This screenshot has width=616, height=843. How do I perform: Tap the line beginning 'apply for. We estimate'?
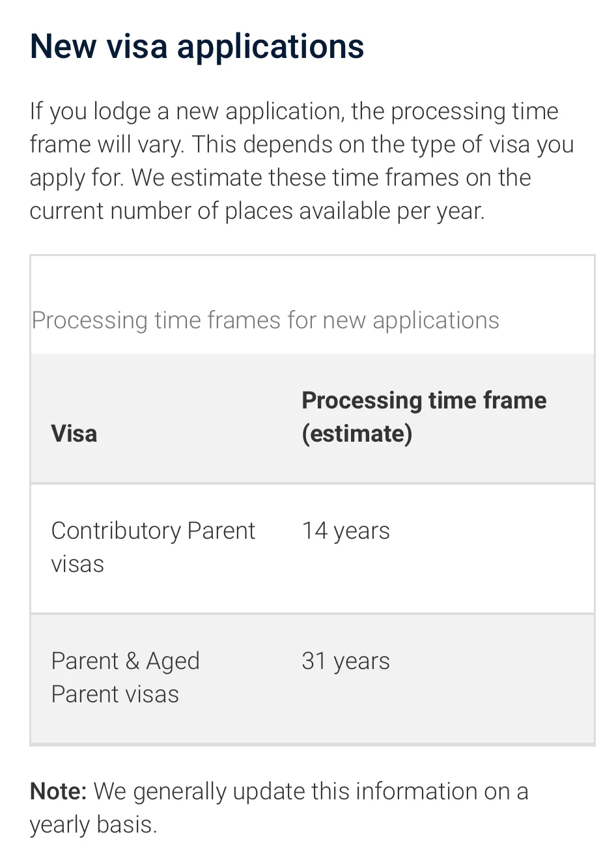[x=281, y=178]
